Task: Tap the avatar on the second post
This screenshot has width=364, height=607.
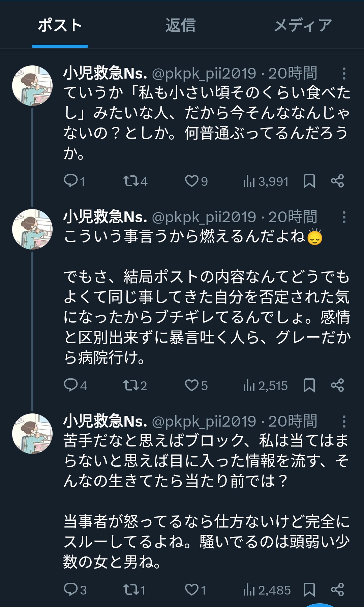Action: pyautogui.click(x=32, y=229)
